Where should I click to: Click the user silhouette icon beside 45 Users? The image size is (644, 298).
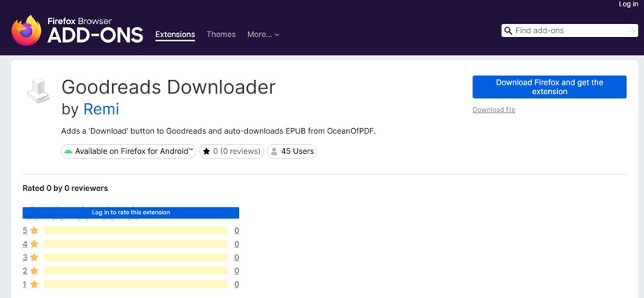point(274,151)
